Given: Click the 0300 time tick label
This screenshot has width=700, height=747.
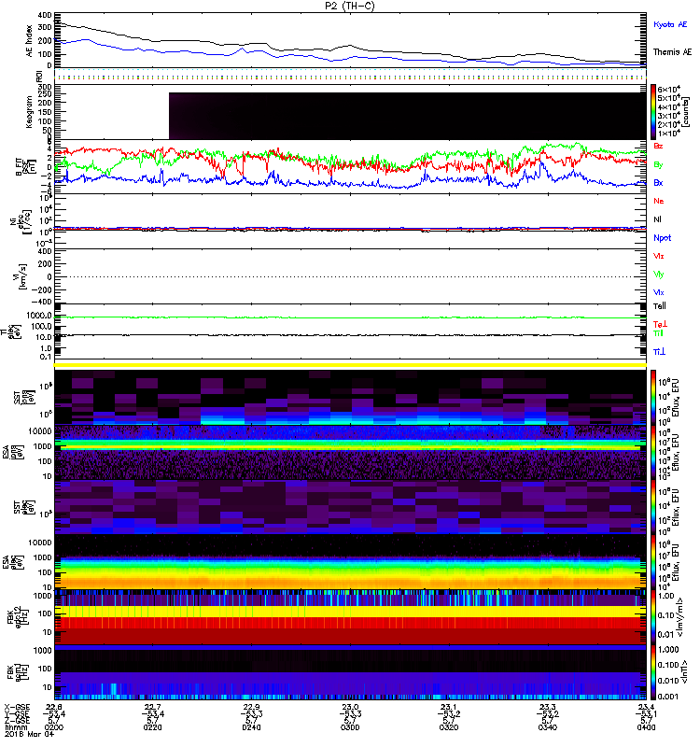Looking at the screenshot, I should (x=350, y=727).
